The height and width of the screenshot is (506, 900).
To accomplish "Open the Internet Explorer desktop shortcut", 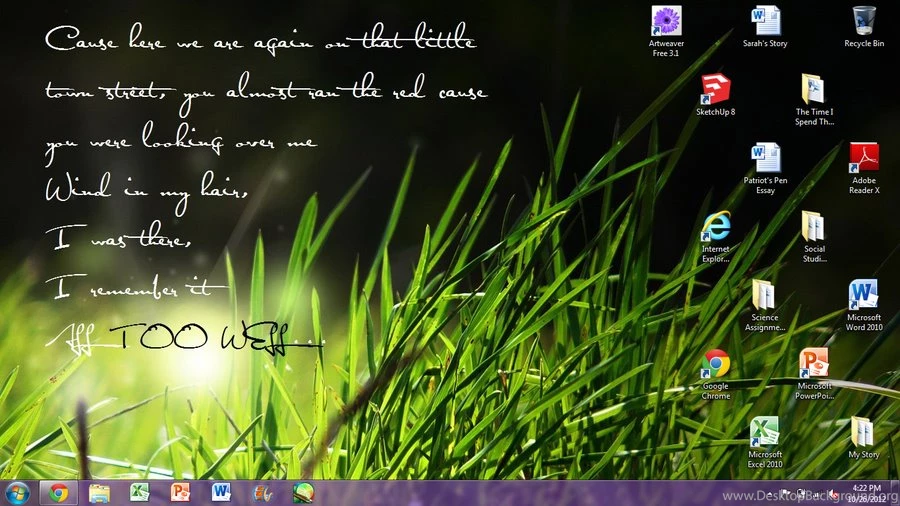I will click(x=715, y=226).
